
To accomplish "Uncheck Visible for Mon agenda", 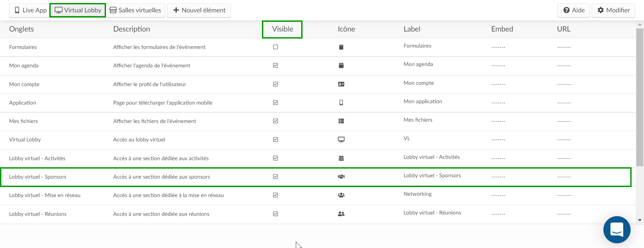I will (275, 65).
